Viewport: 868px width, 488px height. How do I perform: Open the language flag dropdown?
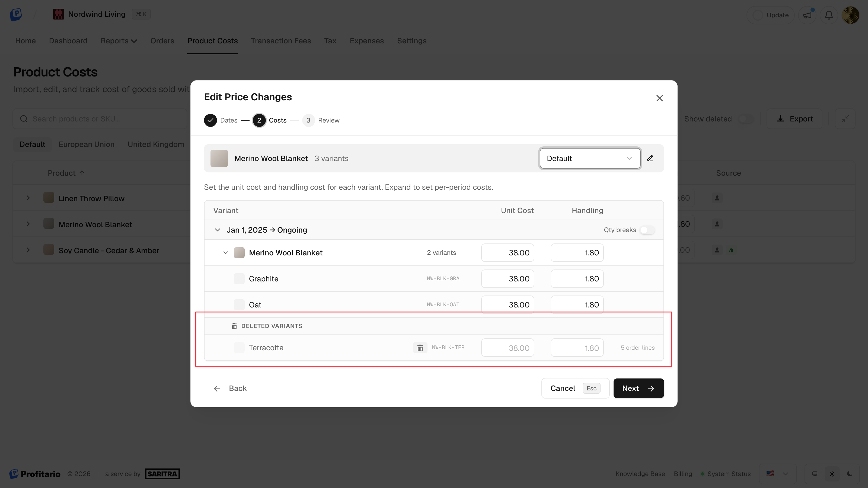[777, 474]
